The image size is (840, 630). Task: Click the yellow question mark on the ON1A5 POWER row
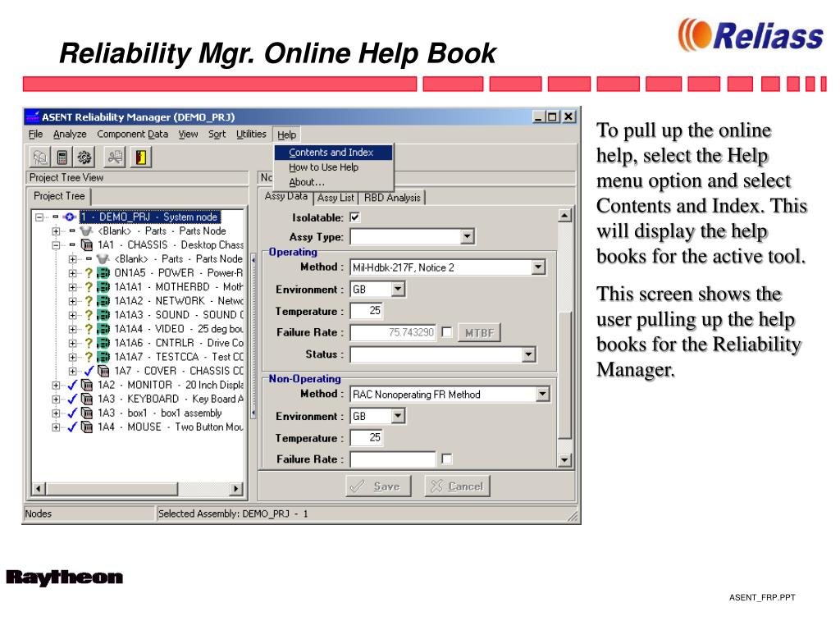click(89, 273)
